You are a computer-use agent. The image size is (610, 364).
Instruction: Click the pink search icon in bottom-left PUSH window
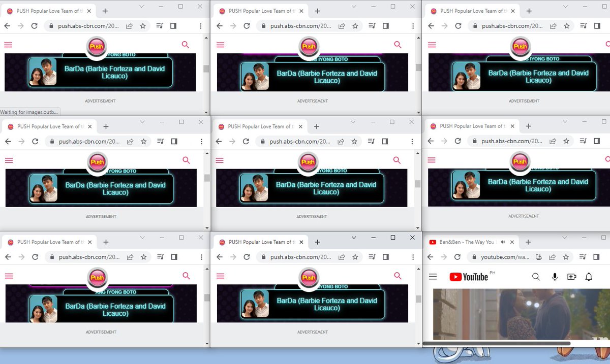pyautogui.click(x=186, y=276)
